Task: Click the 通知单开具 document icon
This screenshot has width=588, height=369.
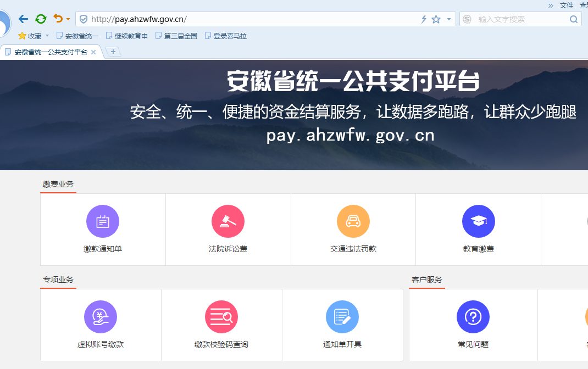Action: tap(342, 317)
